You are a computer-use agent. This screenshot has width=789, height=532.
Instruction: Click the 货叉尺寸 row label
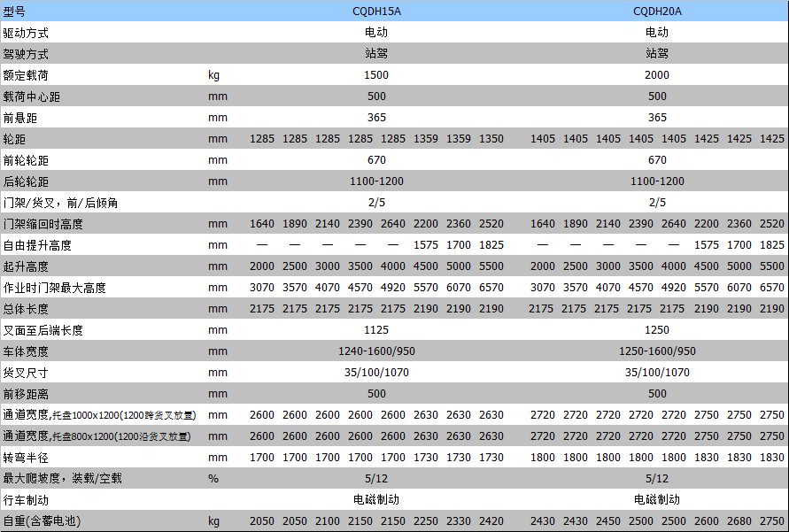pos(26,373)
